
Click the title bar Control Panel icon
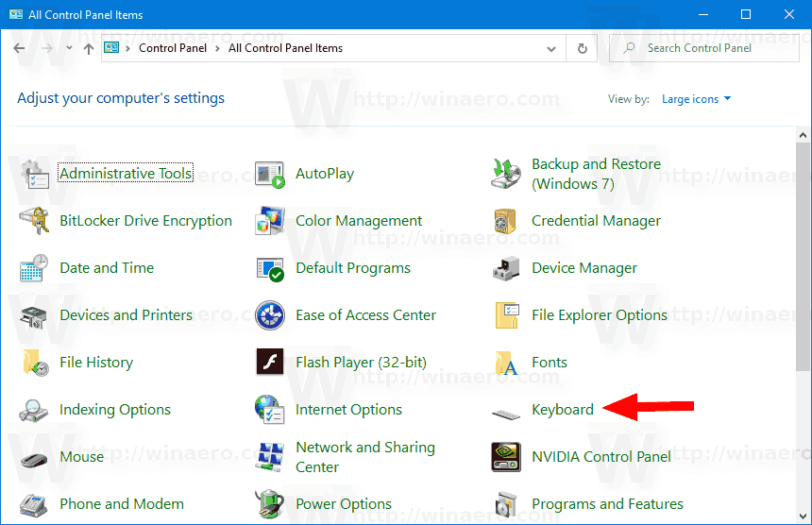(x=16, y=14)
